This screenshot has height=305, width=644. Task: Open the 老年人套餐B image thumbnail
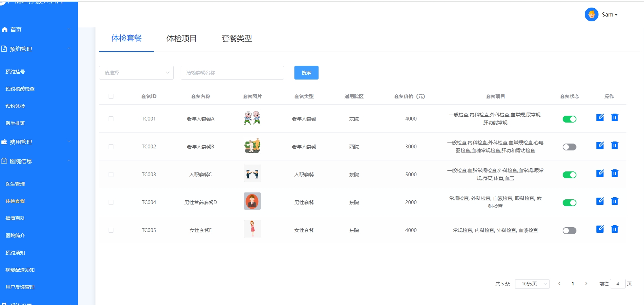pyautogui.click(x=252, y=145)
